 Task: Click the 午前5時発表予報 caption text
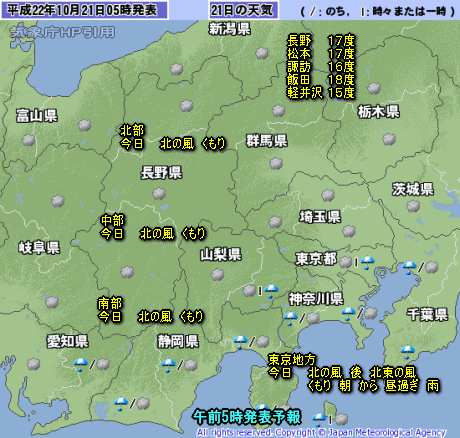(247, 417)
